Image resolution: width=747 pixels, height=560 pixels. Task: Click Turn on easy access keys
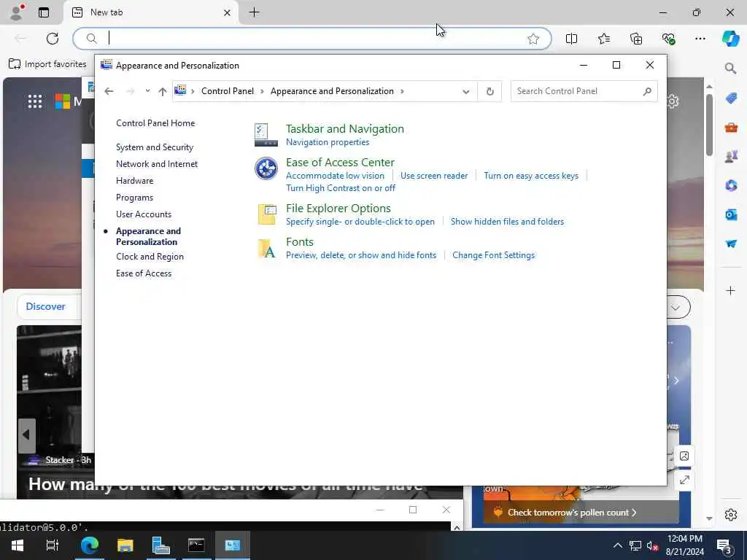pyautogui.click(x=531, y=176)
